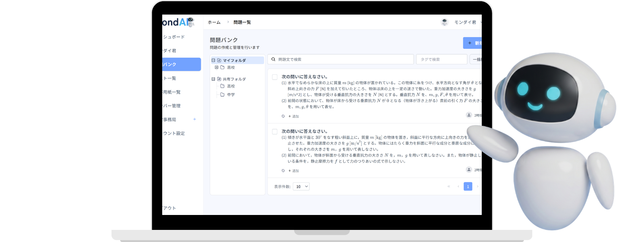Click the 一括 button beside the tag search
This screenshot has width=644, height=242.
(476, 59)
